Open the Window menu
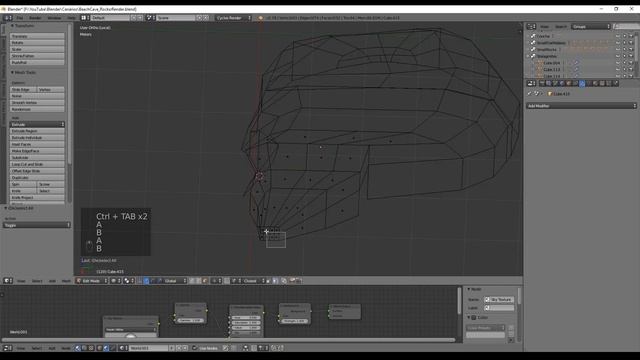 [54, 18]
